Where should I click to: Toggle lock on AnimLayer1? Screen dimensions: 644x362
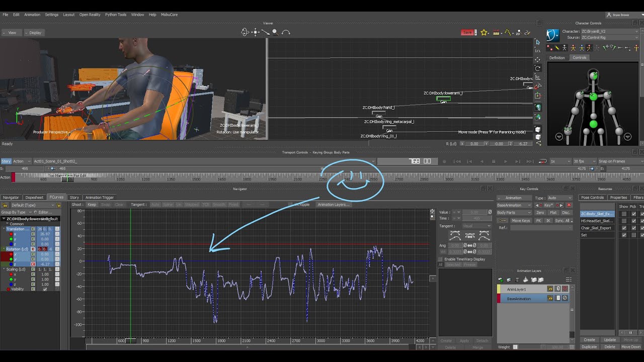tap(550, 289)
